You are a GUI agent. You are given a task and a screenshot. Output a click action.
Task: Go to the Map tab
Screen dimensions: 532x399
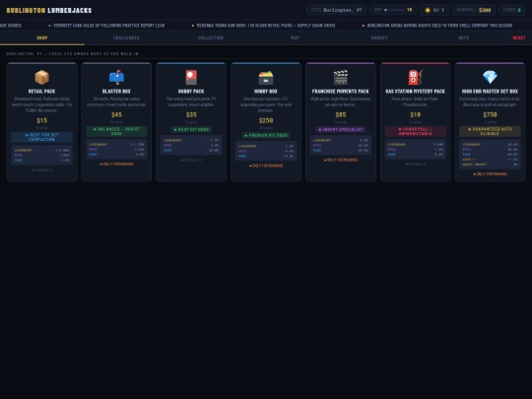[295, 37]
